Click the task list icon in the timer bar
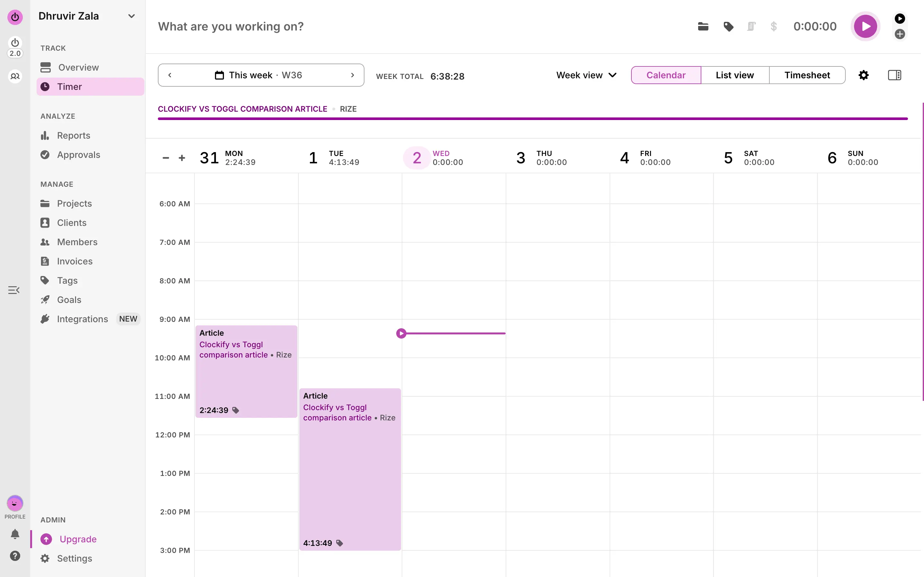The image size is (924, 577). coord(751,26)
